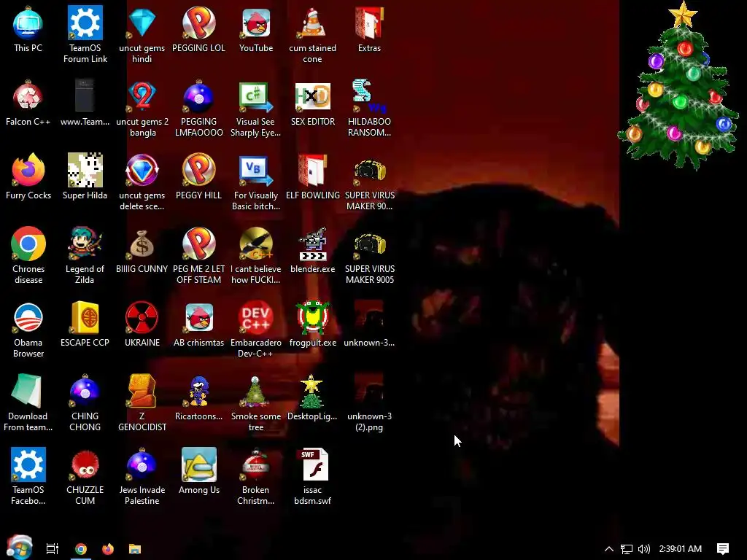
Task: Switch to Chrome in the taskbar
Action: (x=81, y=549)
